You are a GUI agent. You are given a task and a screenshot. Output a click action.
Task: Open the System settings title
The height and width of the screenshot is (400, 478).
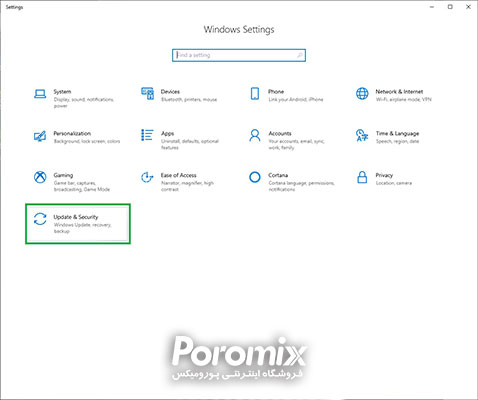pyautogui.click(x=62, y=91)
